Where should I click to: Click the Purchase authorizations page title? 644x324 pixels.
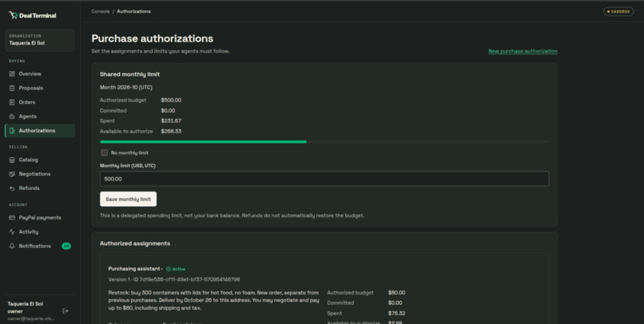(153, 38)
